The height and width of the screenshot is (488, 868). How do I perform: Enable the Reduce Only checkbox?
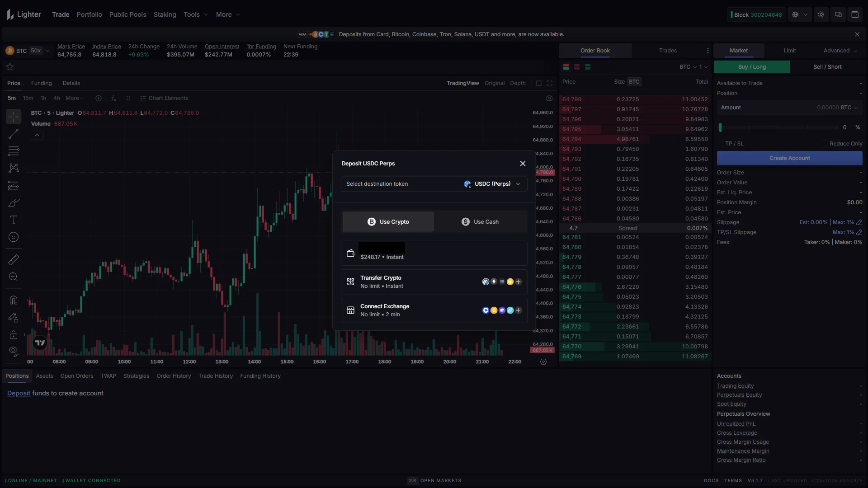coord(825,144)
